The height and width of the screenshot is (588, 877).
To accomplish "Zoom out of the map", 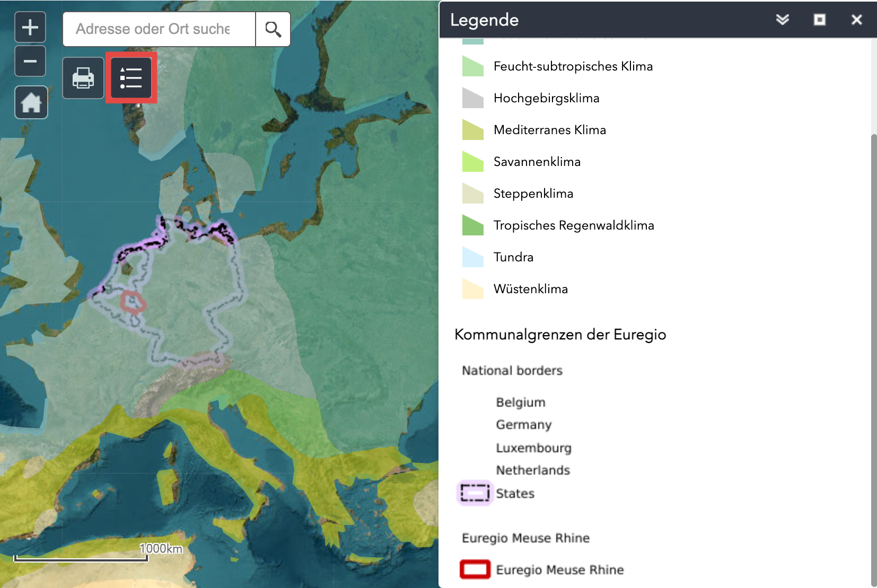I will tap(30, 62).
